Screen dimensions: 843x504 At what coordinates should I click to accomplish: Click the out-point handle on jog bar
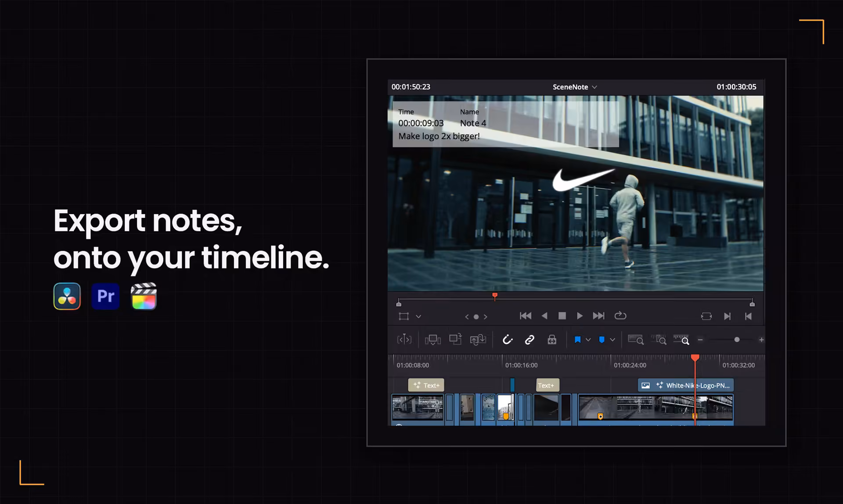click(752, 303)
